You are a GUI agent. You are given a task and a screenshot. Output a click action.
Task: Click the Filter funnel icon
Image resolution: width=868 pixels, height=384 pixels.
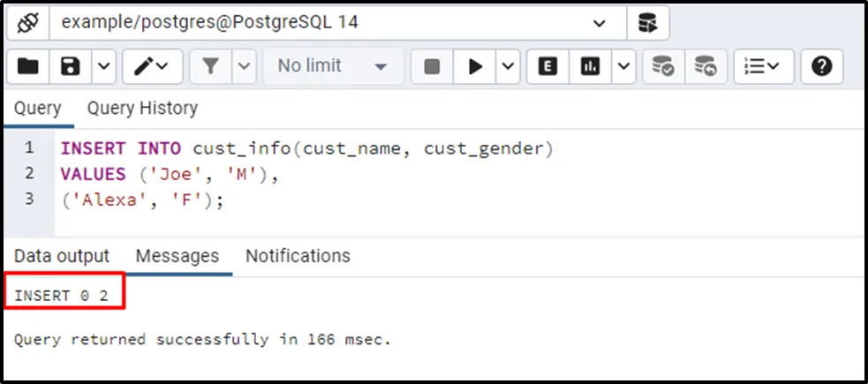211,66
